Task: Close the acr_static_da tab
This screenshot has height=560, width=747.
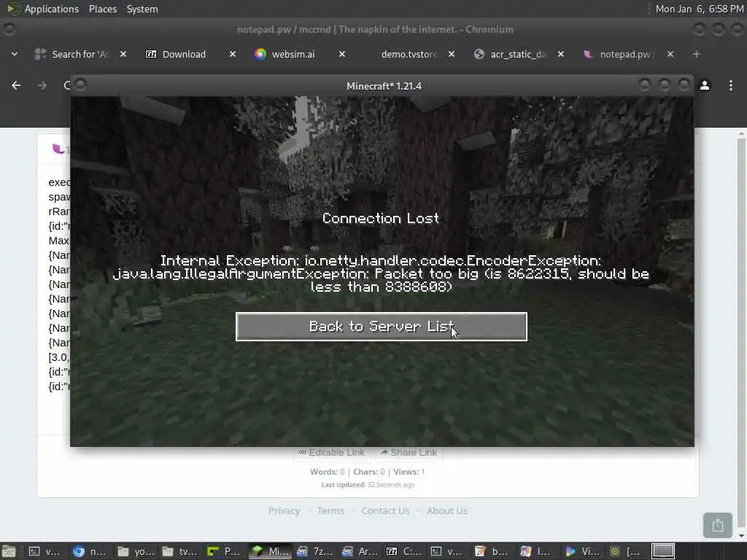Action: (561, 54)
